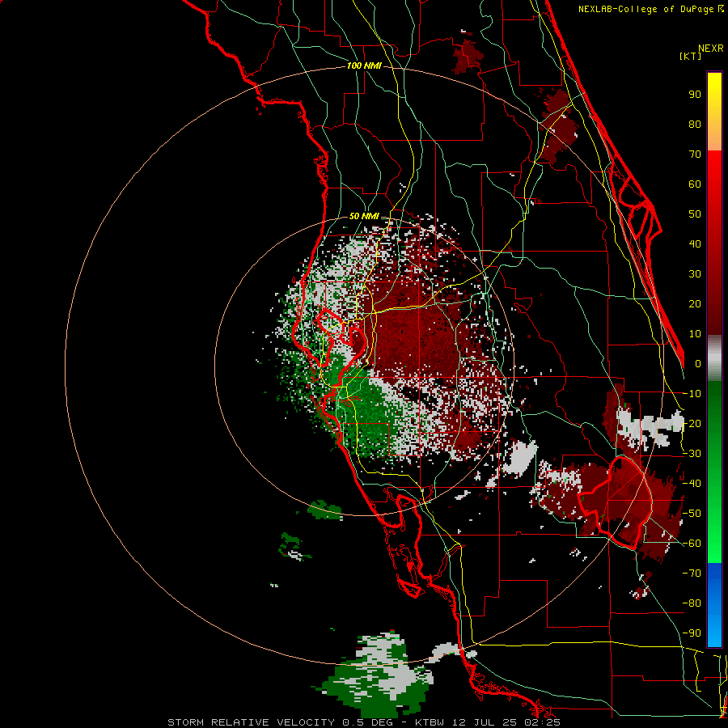Click the STORM RELATIVE VELOCITY footer caption
The width and height of the screenshot is (728, 728).
pos(364,722)
